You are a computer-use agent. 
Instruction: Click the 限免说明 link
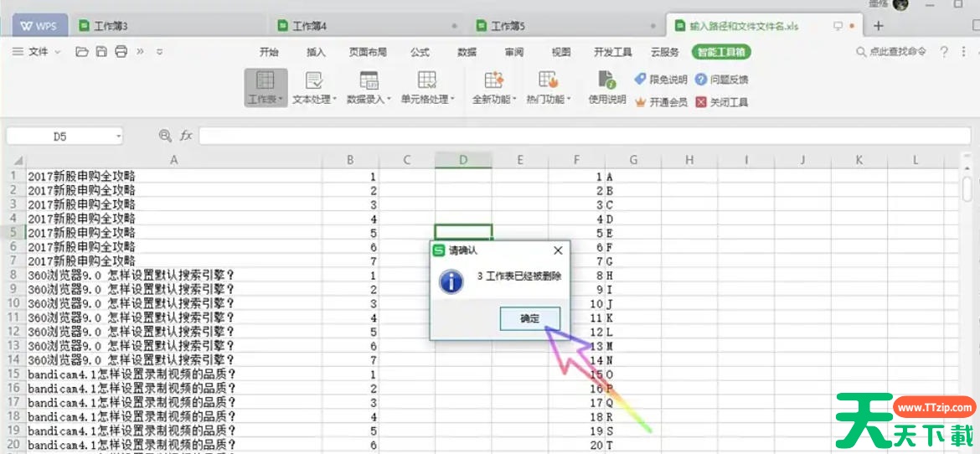(661, 80)
